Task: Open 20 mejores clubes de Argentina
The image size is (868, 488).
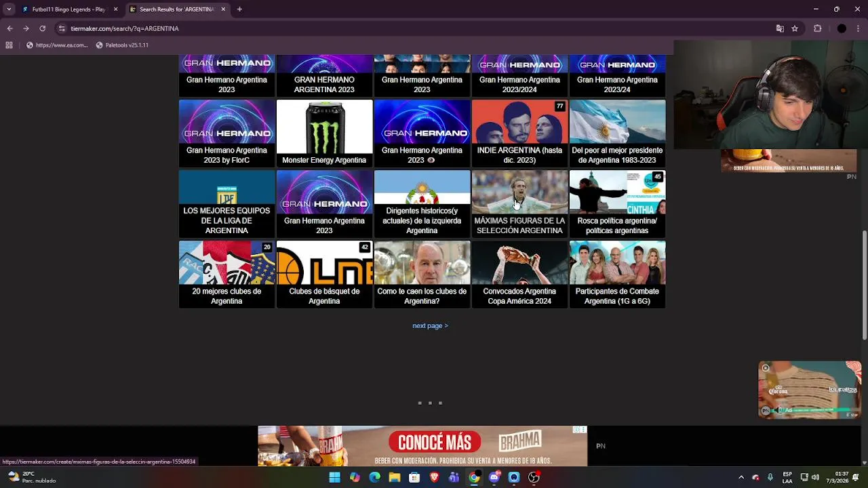Action: (x=226, y=274)
